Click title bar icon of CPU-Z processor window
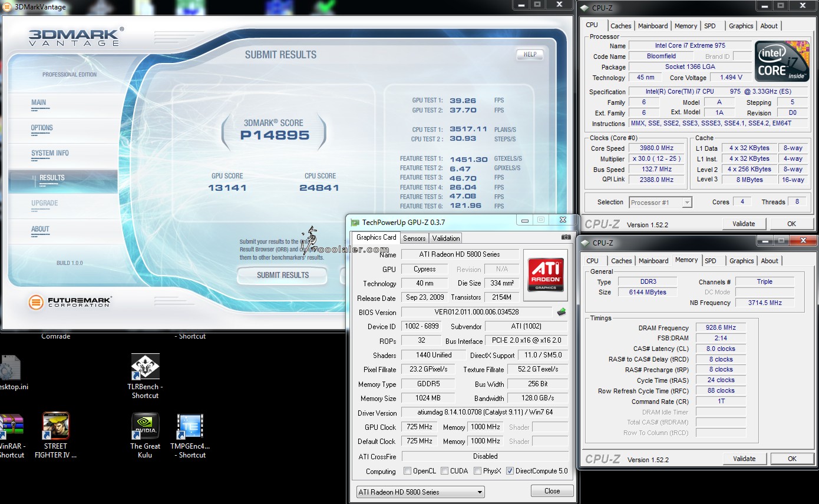Viewport: 819px width, 504px height. click(x=584, y=8)
